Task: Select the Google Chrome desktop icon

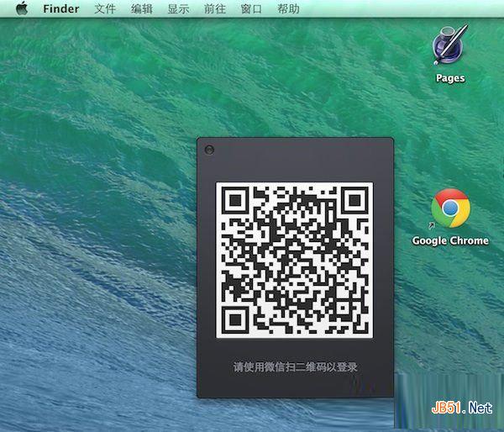Action: [x=450, y=208]
